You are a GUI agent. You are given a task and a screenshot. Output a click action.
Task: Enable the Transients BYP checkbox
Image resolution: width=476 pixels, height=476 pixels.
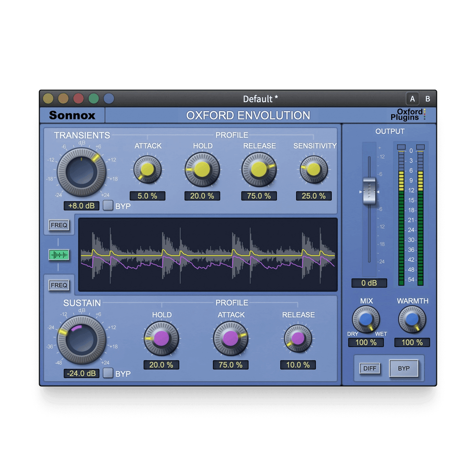(108, 206)
